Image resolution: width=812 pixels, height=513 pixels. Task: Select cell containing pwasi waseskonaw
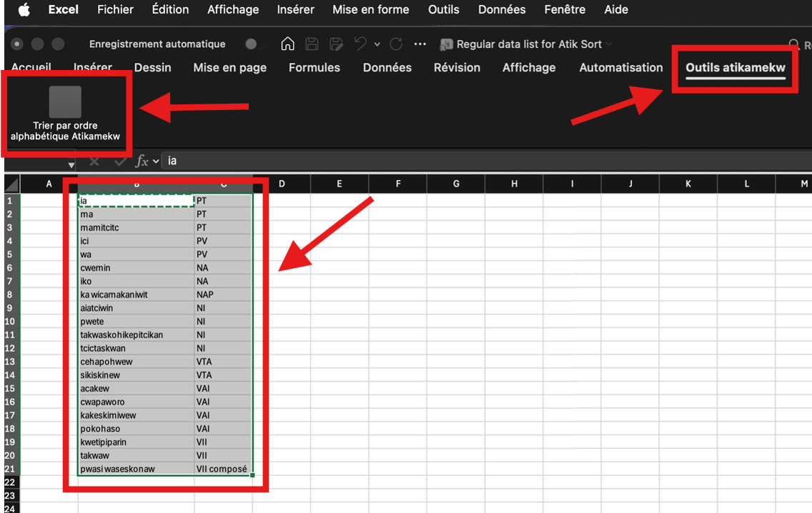[x=137, y=469]
